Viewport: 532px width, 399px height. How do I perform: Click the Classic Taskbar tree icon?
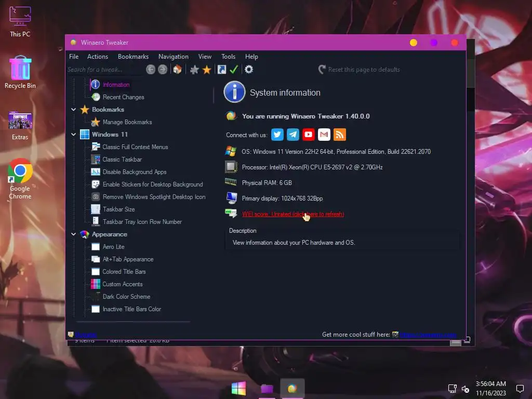click(96, 159)
